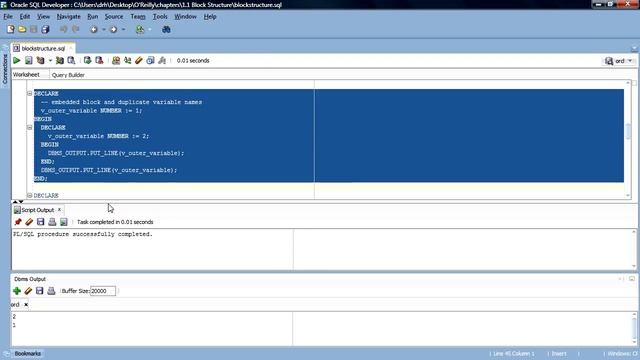640x360 pixels.
Task: Open the Explain Plan dropdown arrow
Action: (50, 60)
